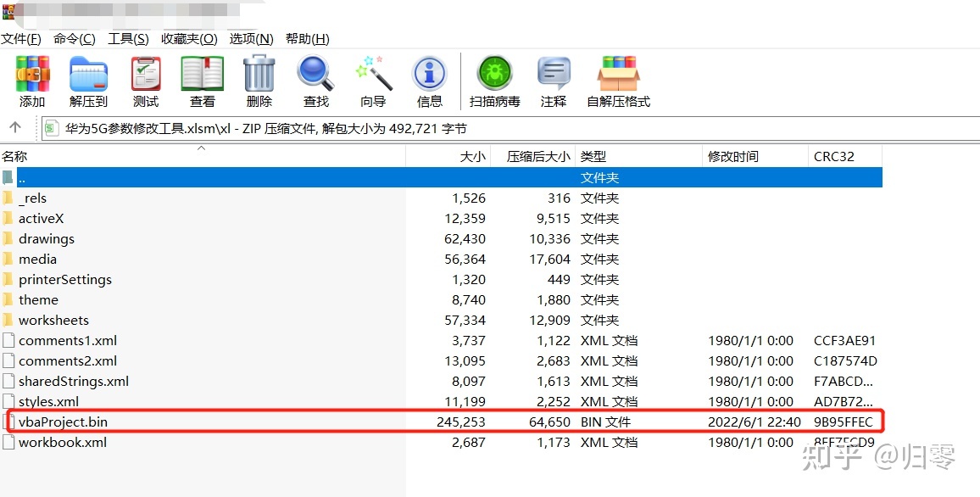Click the up-one-level arrow button

tap(15, 128)
